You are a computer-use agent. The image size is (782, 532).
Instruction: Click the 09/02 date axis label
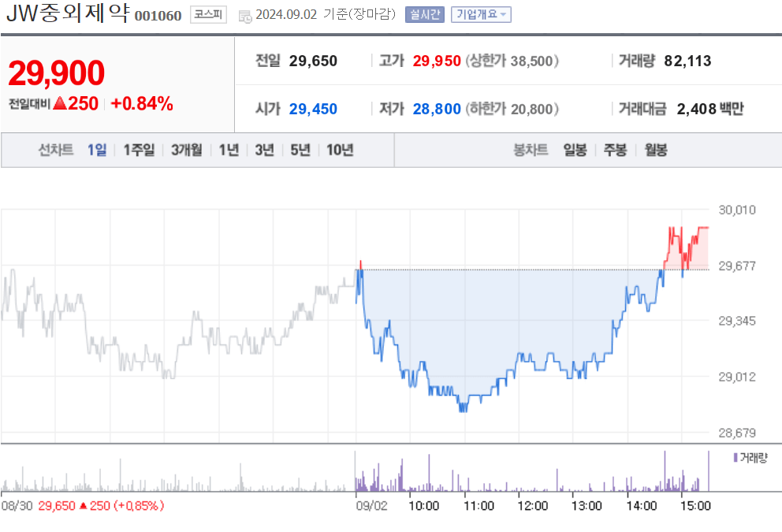(x=371, y=506)
